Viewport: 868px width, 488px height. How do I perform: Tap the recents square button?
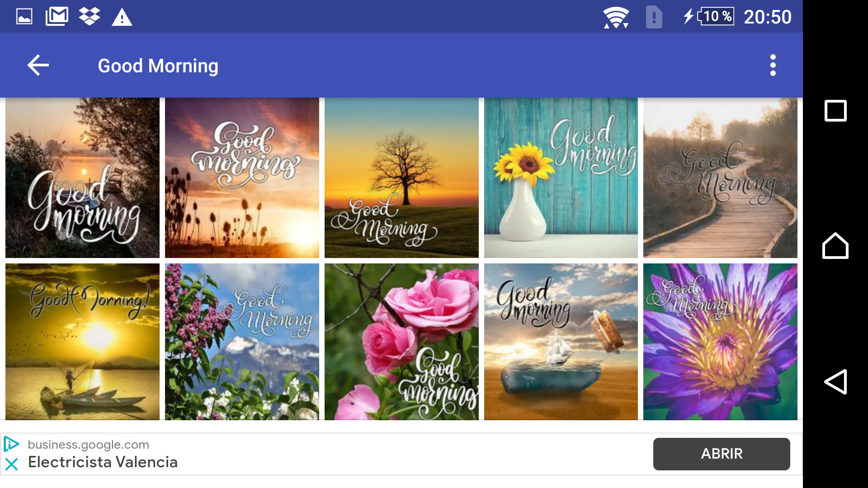[834, 111]
